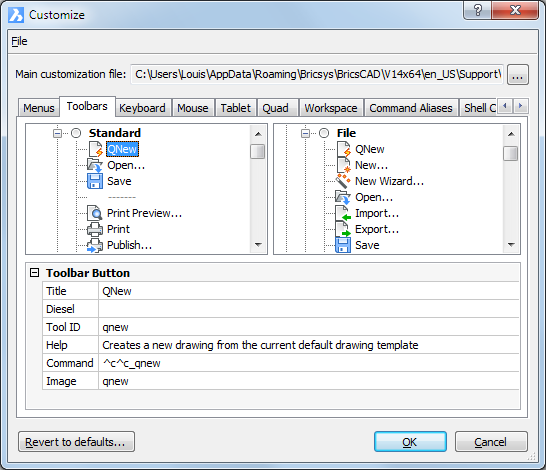Image resolution: width=546 pixels, height=470 pixels.
Task: Collapse the File tree node
Action: pyautogui.click(x=305, y=133)
